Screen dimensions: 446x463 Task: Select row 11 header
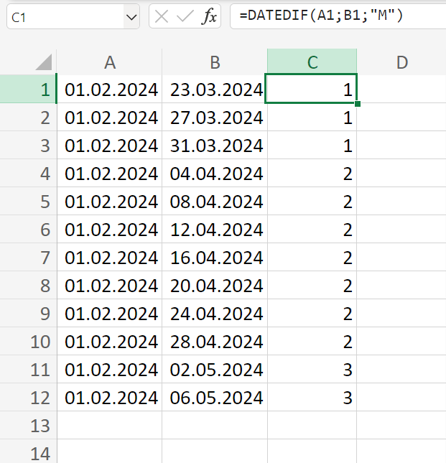pos(28,369)
